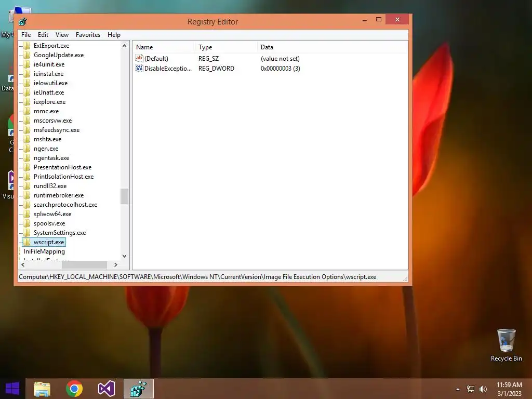532x399 pixels.
Task: Launch Google Chrome from the taskbar
Action: click(74, 389)
